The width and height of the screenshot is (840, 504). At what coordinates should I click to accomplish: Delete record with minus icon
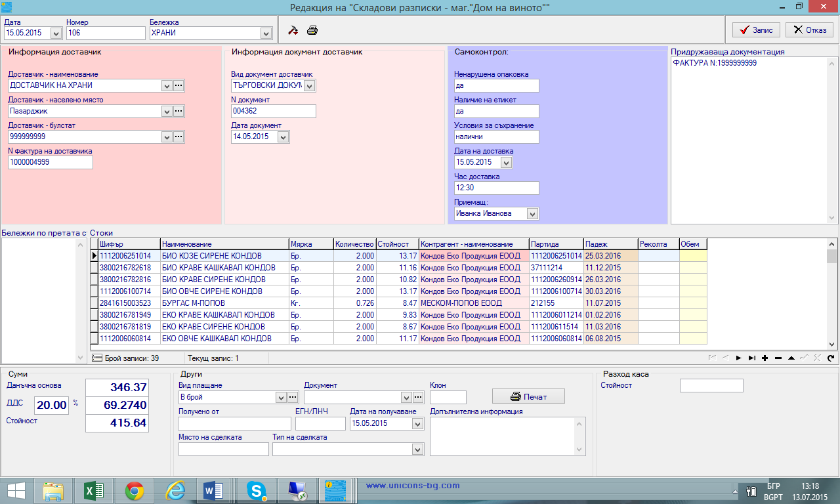[x=778, y=358]
